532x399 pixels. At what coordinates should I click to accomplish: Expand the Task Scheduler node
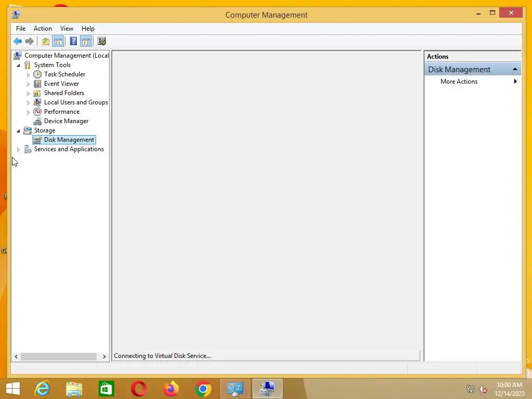tap(28, 75)
